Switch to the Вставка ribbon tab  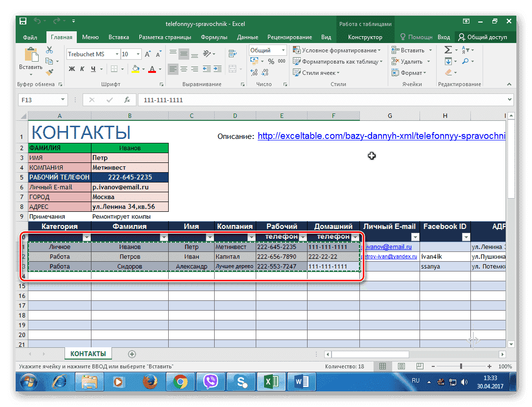(x=119, y=37)
